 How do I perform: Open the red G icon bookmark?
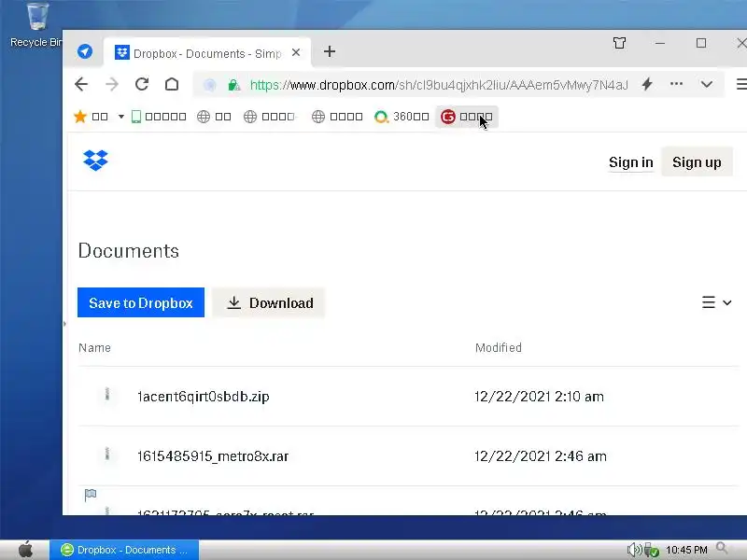click(x=467, y=117)
